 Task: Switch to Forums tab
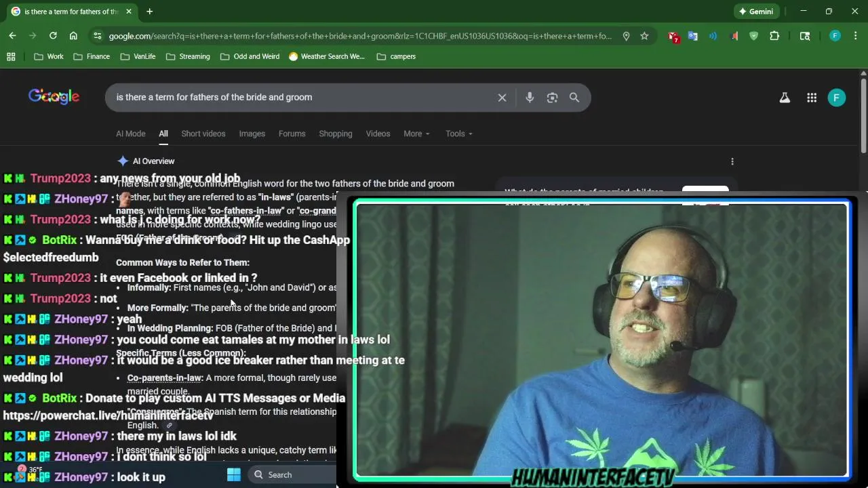[x=292, y=134]
